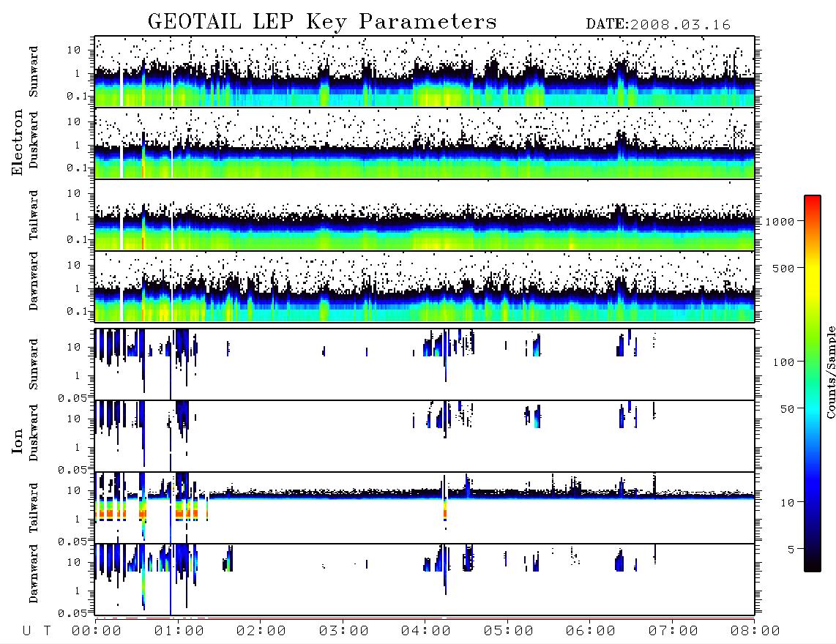Click the '04:00' time tick label

click(426, 631)
